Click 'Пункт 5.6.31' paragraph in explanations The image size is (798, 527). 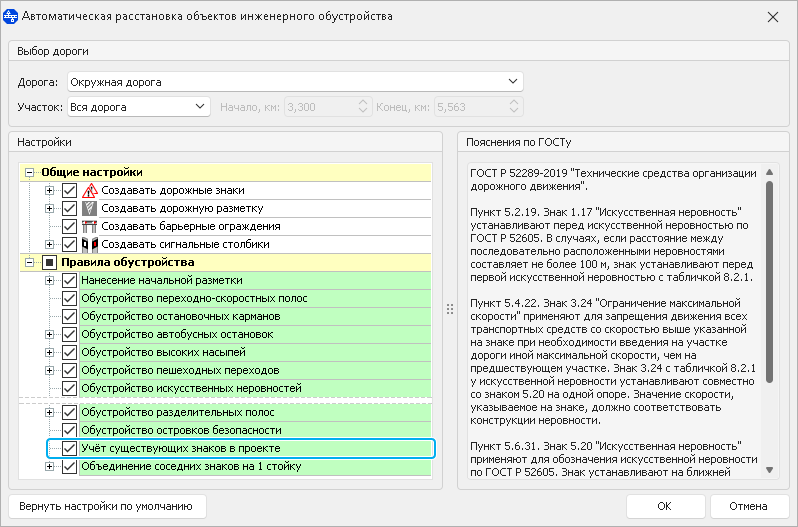pyautogui.click(x=614, y=459)
